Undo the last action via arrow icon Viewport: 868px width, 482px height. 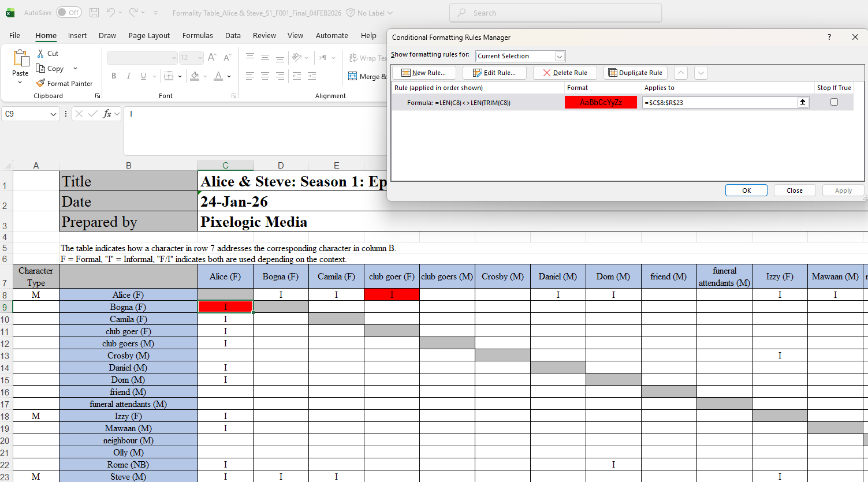coord(111,13)
